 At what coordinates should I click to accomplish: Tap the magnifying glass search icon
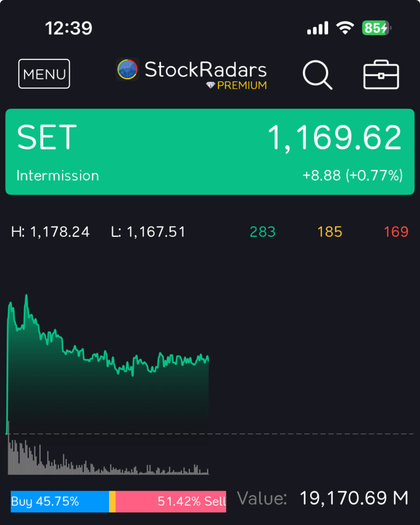(317, 75)
